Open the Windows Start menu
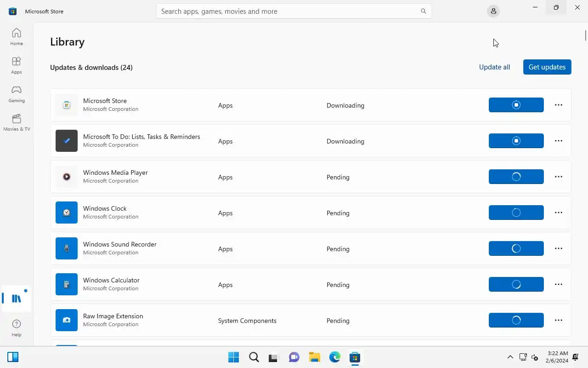 (233, 357)
